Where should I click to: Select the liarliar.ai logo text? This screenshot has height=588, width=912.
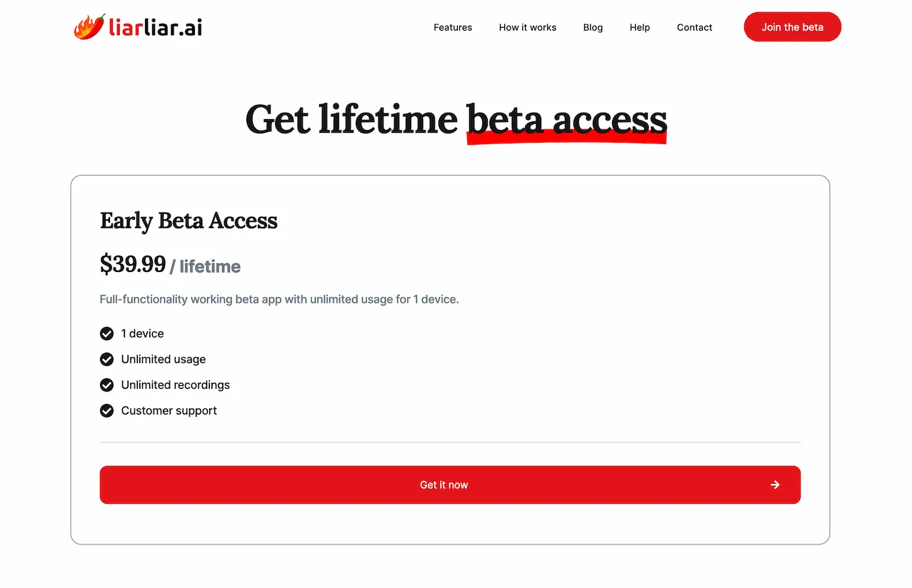pos(154,26)
